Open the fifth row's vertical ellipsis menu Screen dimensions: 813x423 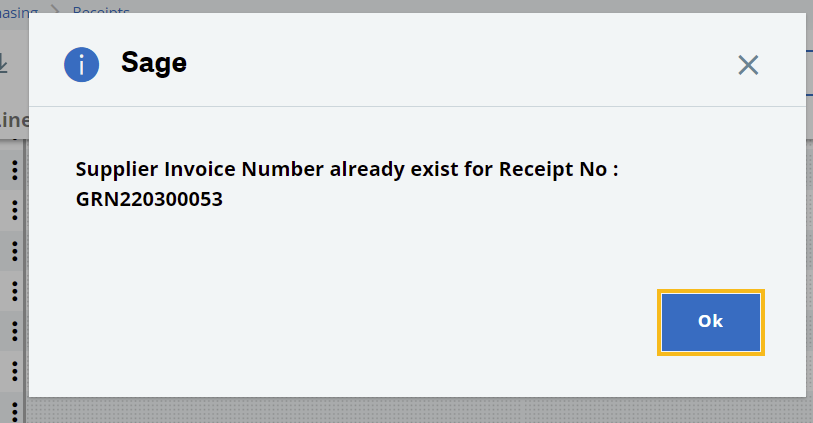coord(15,331)
